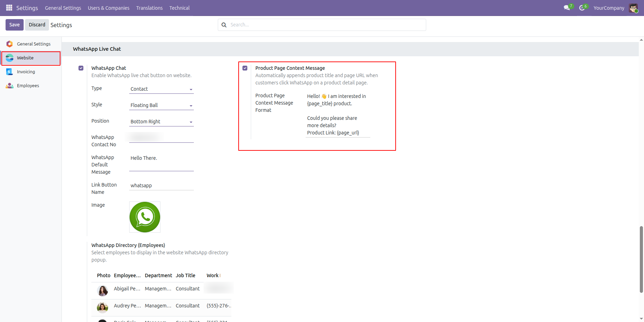Click the YourCompany company switcher
Image resolution: width=644 pixels, height=322 pixels.
[609, 8]
